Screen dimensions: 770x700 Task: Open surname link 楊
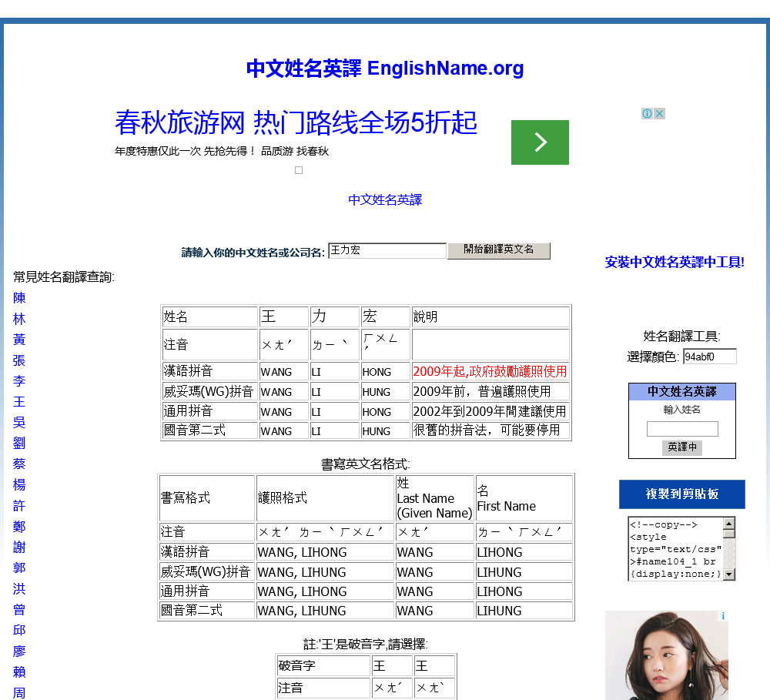(x=19, y=484)
